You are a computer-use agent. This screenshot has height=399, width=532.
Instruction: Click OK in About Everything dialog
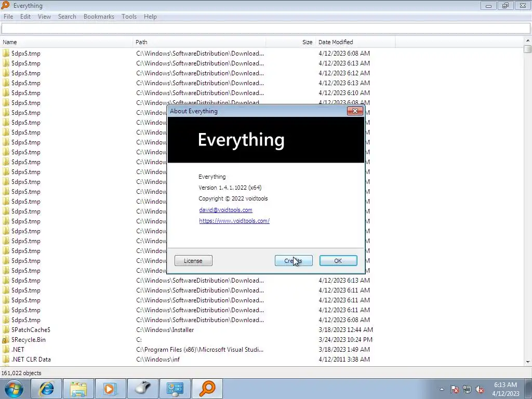tap(338, 261)
